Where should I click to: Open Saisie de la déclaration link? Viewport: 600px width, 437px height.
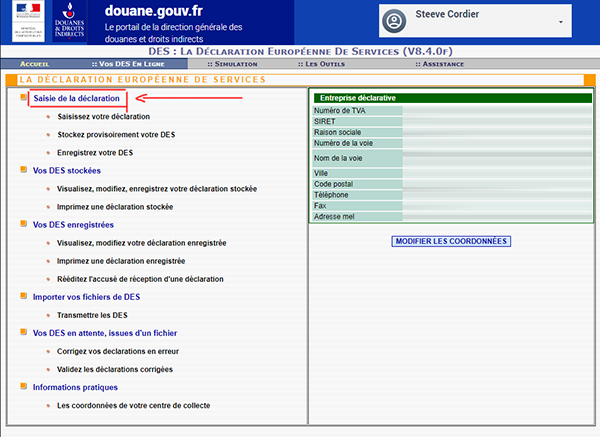77,98
